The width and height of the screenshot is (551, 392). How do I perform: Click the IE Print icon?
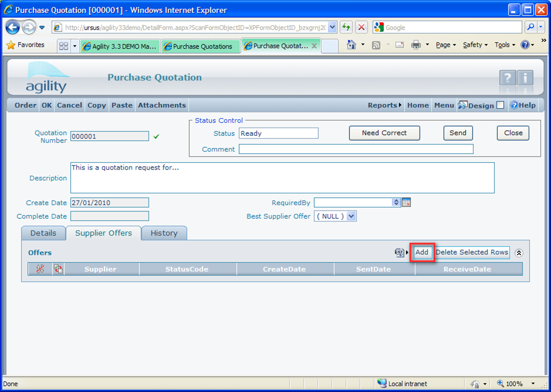click(416, 45)
